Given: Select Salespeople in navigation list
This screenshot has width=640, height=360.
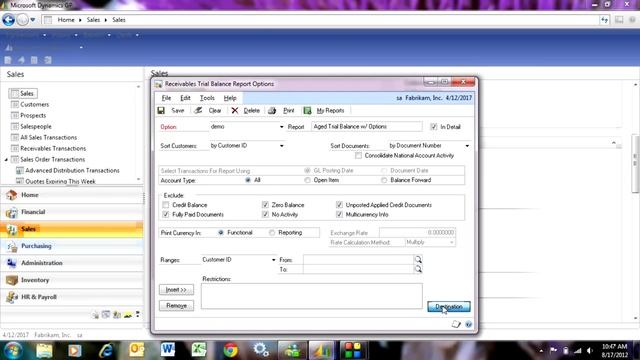Looking at the screenshot, I should pyautogui.click(x=36, y=127).
